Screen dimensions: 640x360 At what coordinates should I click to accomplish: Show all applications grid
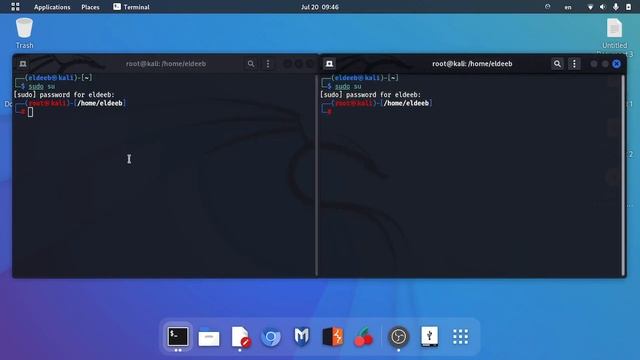pos(460,337)
